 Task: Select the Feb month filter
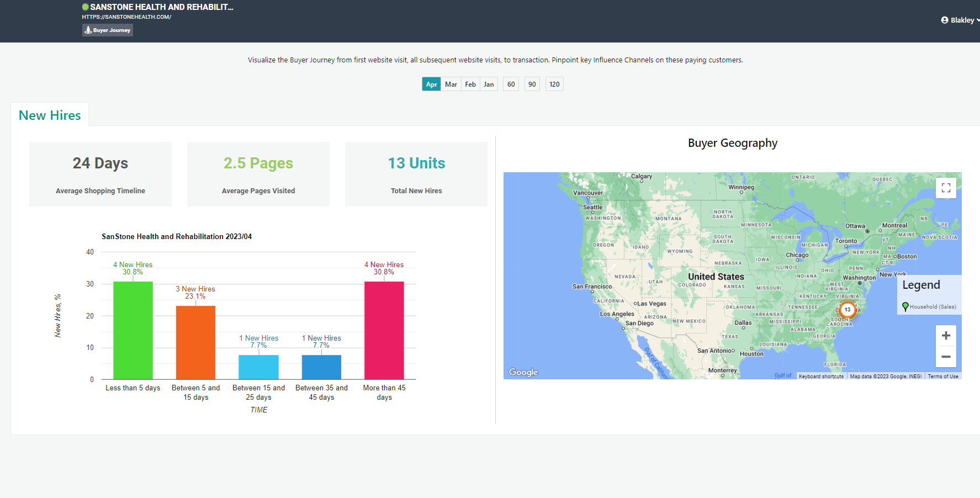click(470, 84)
